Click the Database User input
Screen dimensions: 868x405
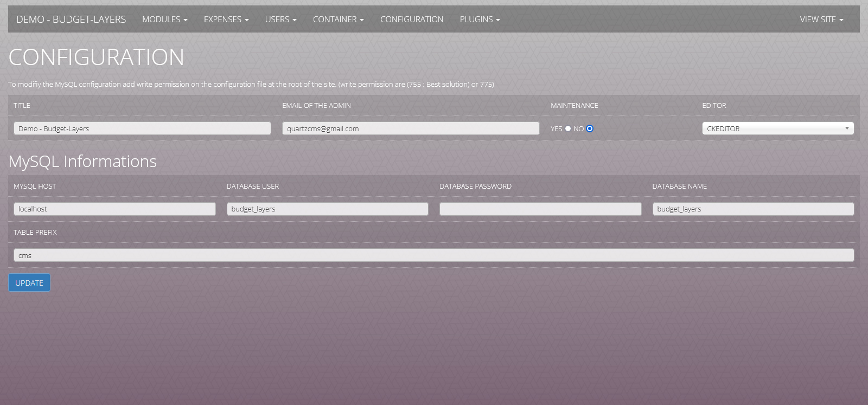tap(327, 209)
